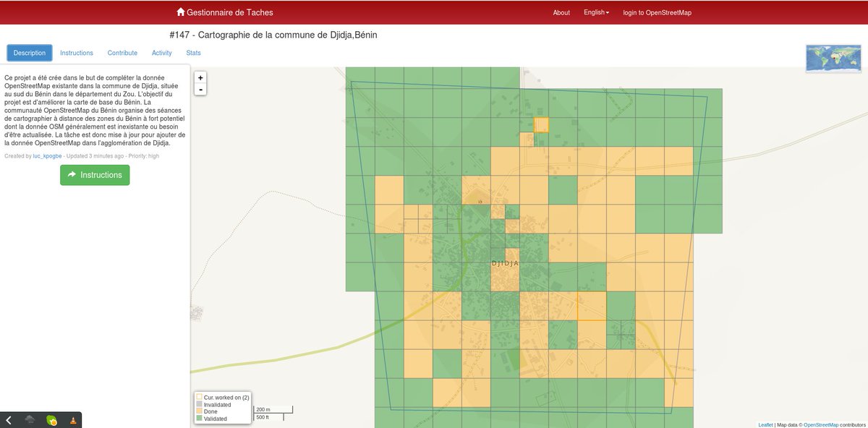This screenshot has height=428, width=868.
Task: Click the Cur. worked on legend swatch
Action: click(199, 398)
